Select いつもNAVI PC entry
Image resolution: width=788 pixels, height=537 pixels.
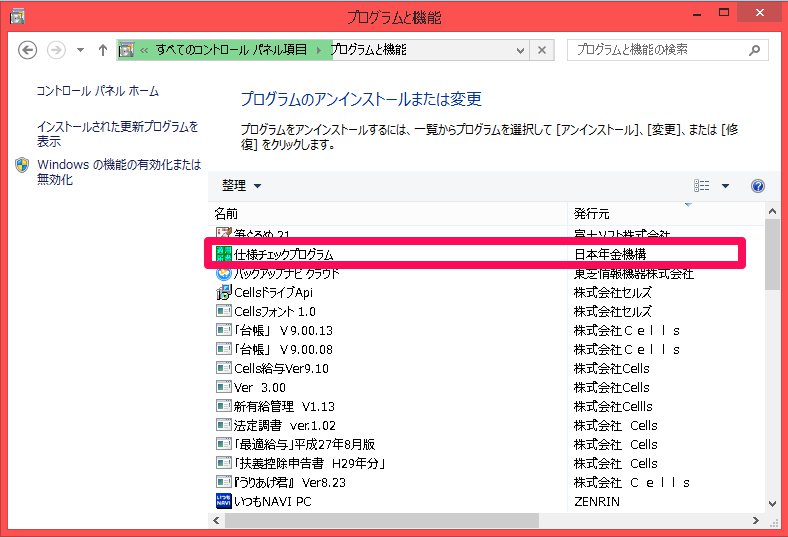click(273, 501)
